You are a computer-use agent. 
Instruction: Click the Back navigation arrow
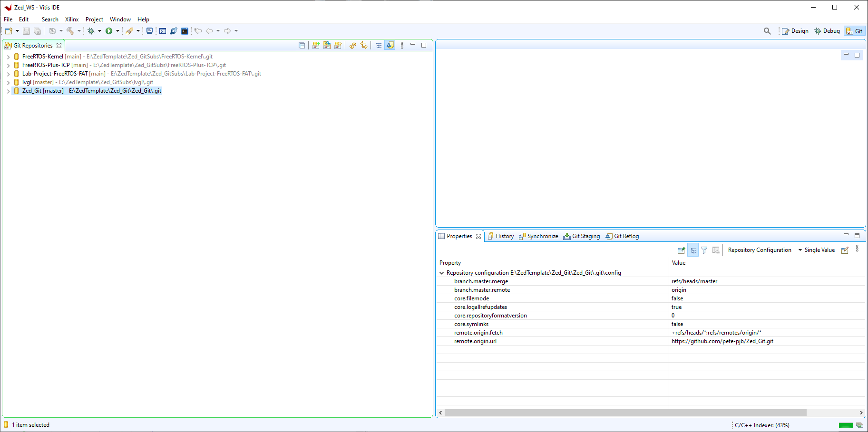pyautogui.click(x=209, y=31)
